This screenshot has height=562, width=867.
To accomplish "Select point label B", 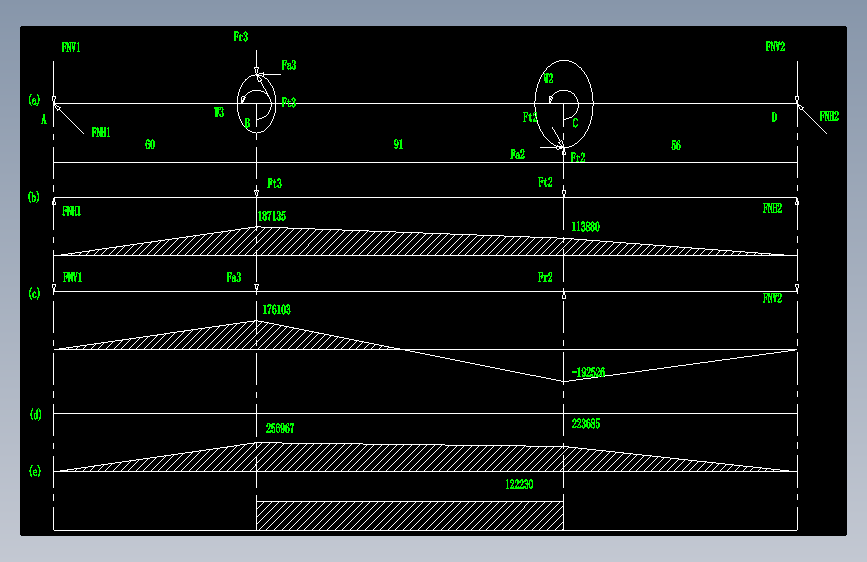I will [x=247, y=123].
